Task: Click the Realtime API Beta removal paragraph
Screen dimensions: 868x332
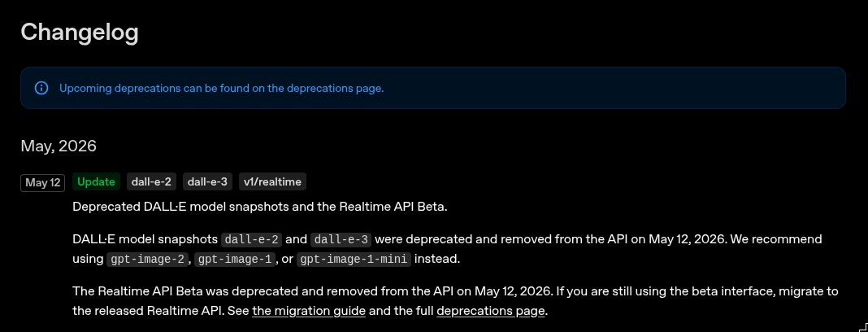Action: [x=456, y=301]
